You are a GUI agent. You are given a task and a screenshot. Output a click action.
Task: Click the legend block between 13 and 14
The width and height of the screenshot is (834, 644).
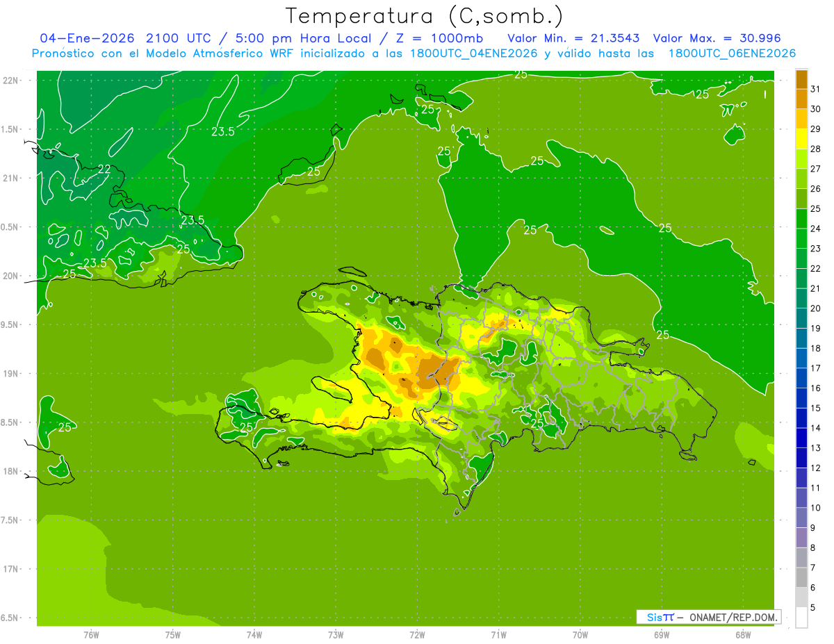tap(802, 438)
